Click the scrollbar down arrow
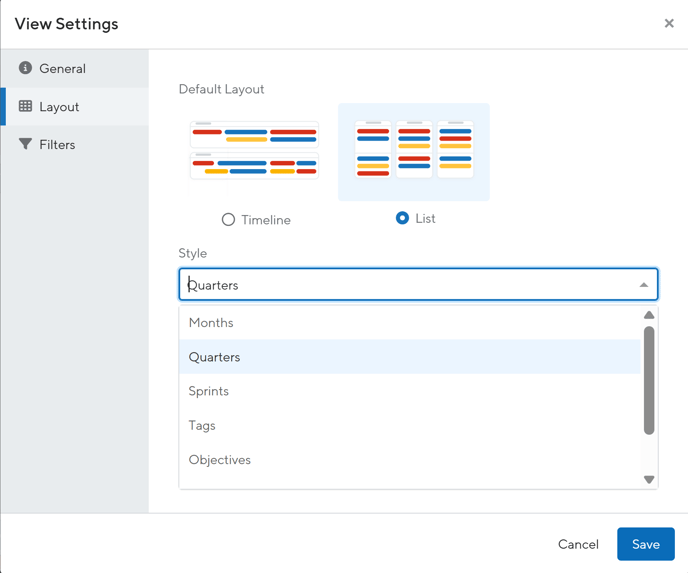 [x=649, y=480]
